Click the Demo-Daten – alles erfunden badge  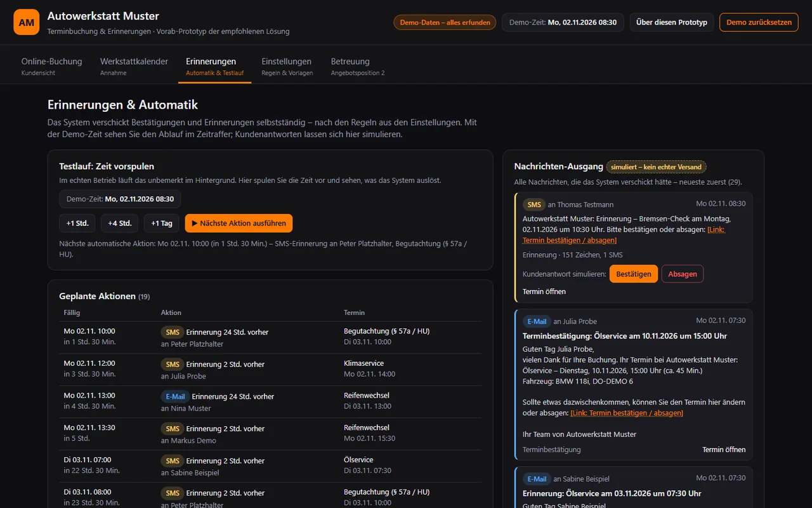tap(445, 22)
